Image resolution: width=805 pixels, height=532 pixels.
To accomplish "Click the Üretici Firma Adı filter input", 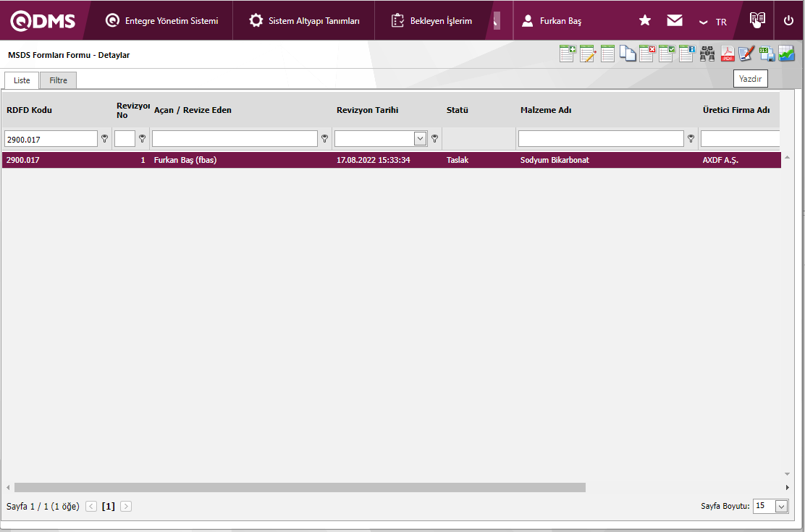I will pyautogui.click(x=740, y=139).
